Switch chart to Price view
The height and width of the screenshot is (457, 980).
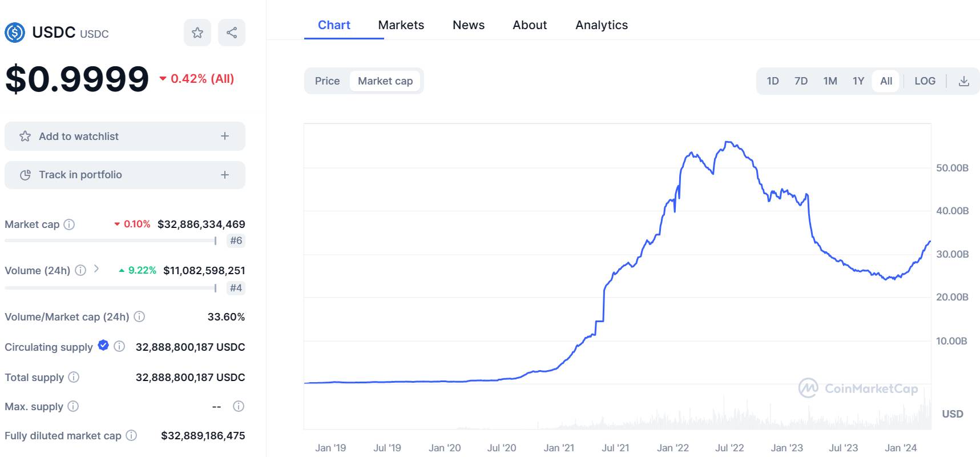click(327, 81)
